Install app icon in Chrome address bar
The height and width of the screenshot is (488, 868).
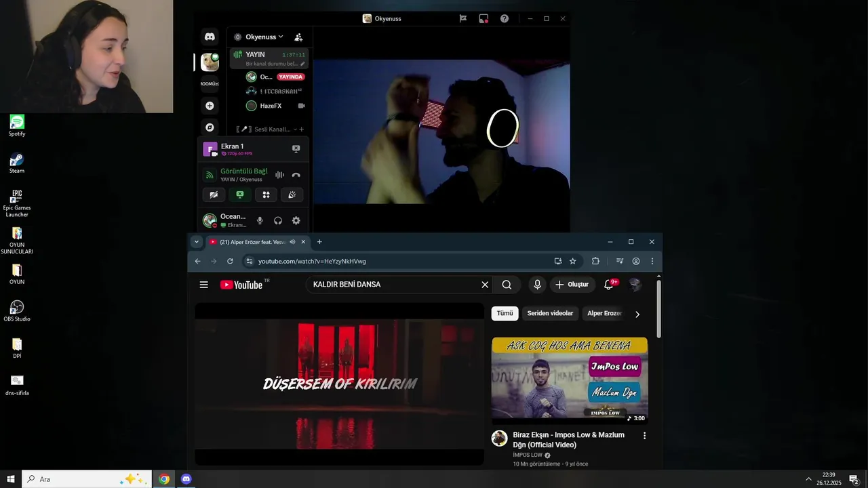click(x=558, y=261)
